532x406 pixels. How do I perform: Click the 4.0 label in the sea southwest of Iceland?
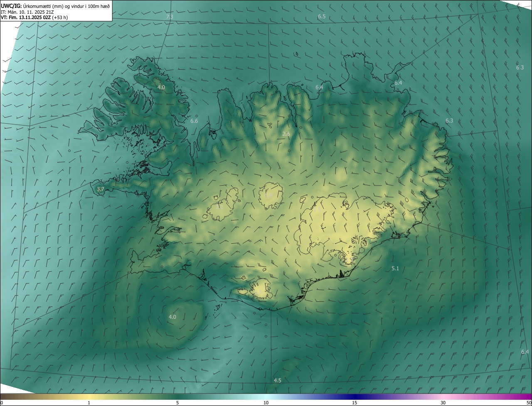pyautogui.click(x=172, y=317)
